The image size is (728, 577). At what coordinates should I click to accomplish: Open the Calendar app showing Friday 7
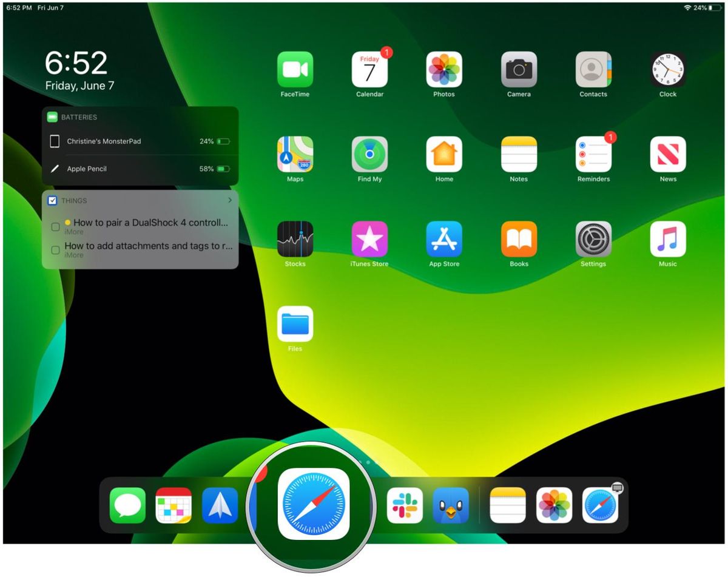(370, 70)
